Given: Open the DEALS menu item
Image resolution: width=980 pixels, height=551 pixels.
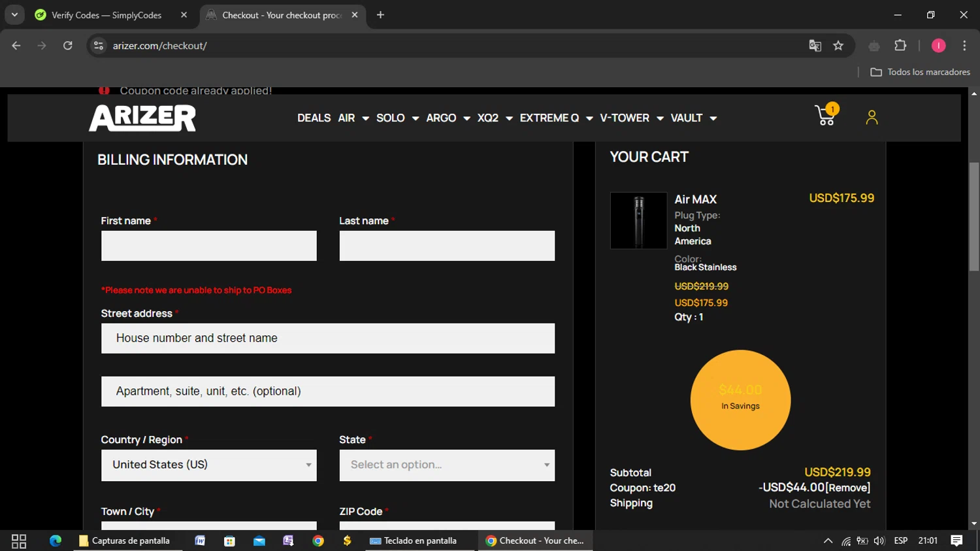Looking at the screenshot, I should [x=314, y=118].
